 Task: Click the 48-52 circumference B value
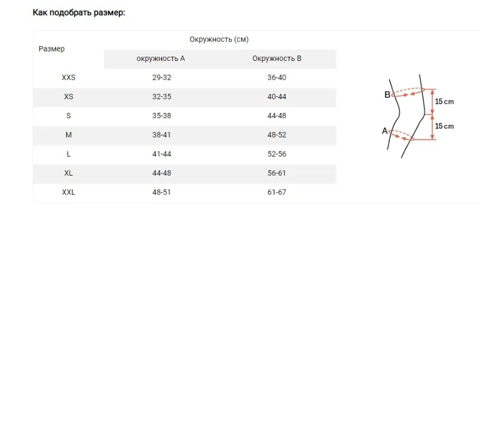[x=277, y=135]
